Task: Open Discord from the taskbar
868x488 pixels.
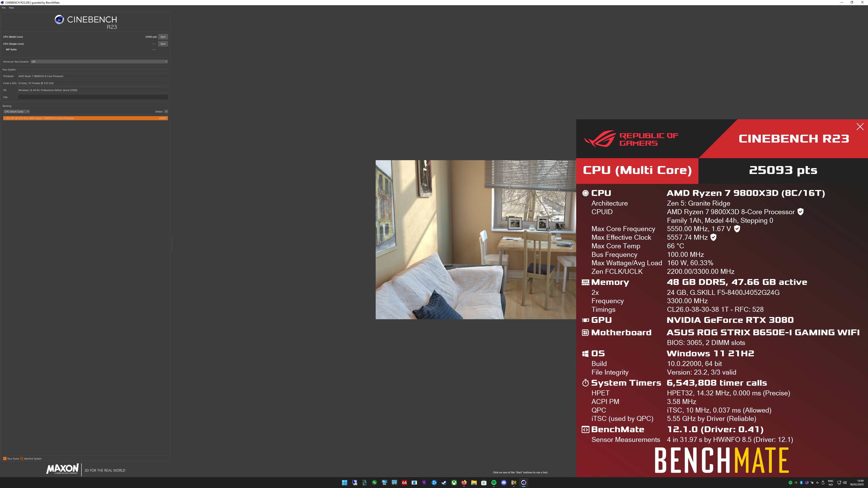Action: point(504,483)
